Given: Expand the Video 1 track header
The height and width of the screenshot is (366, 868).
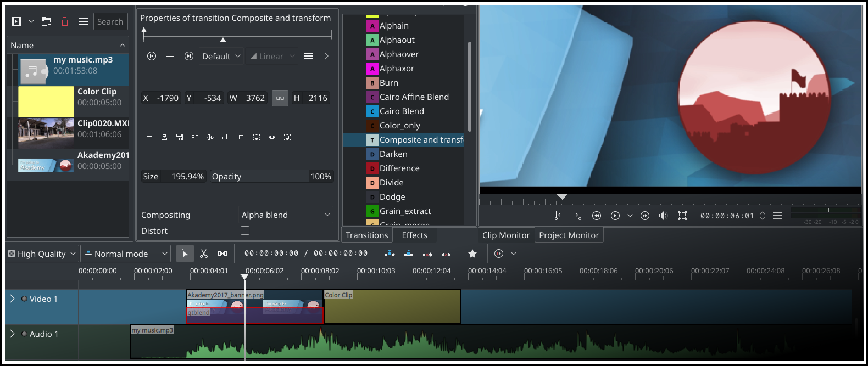Looking at the screenshot, I should tap(12, 299).
